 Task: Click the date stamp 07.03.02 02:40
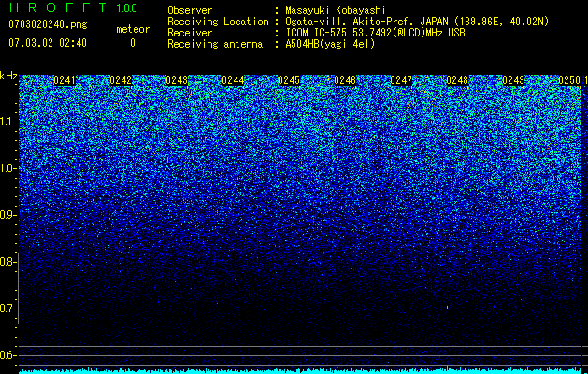coord(48,43)
